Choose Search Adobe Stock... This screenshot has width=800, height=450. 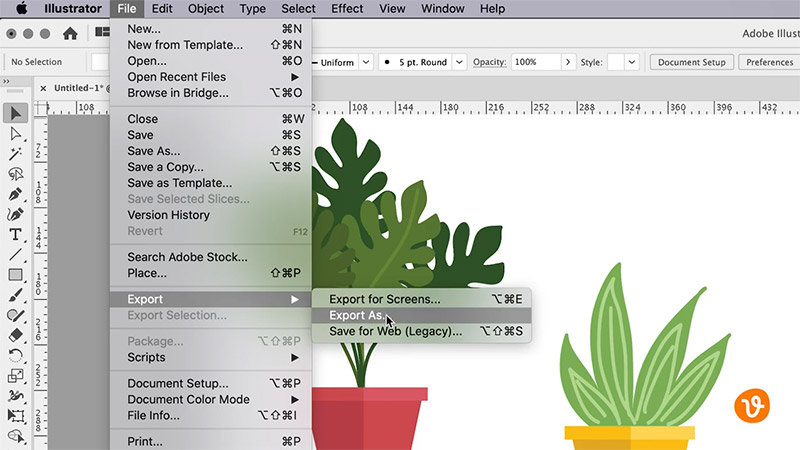coord(211,257)
